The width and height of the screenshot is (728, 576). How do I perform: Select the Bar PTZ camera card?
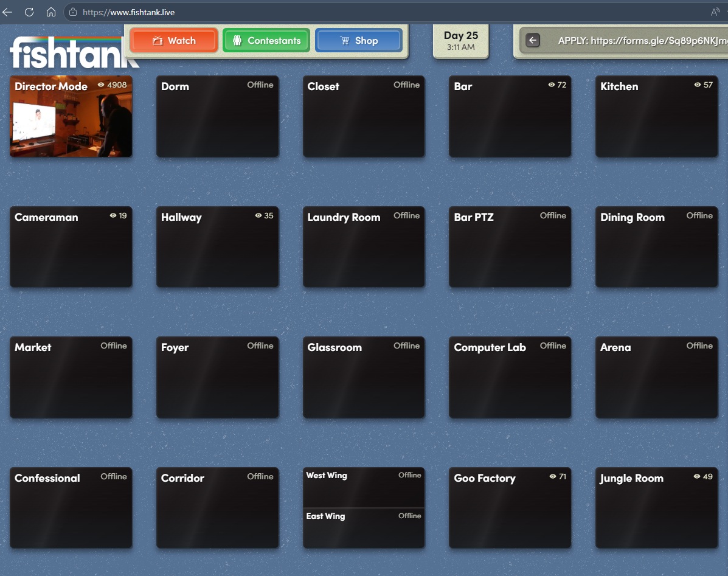510,247
